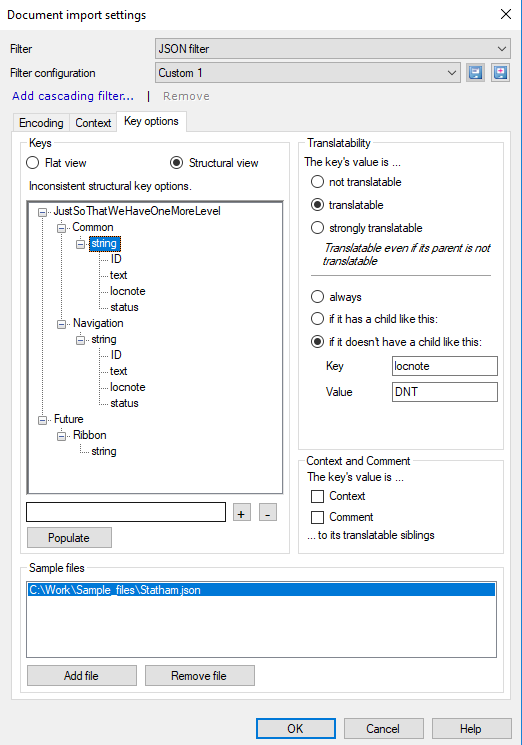
Task: Select the status key under Common string
Action: [124, 307]
